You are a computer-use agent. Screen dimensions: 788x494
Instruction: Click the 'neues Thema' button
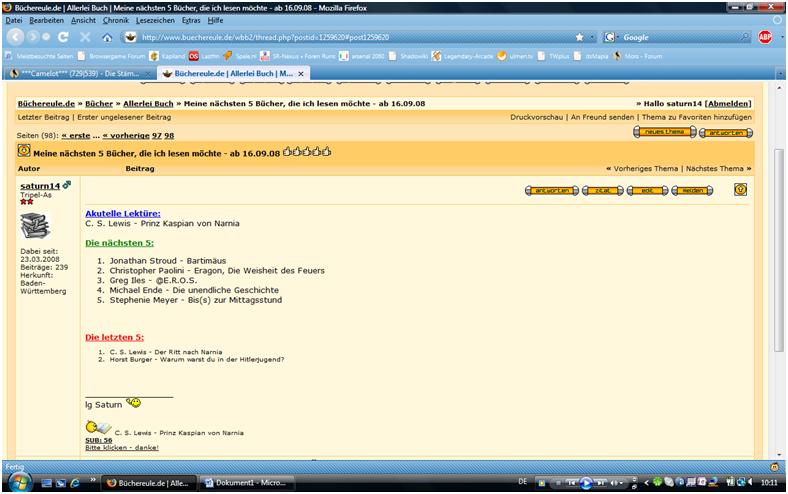click(663, 132)
